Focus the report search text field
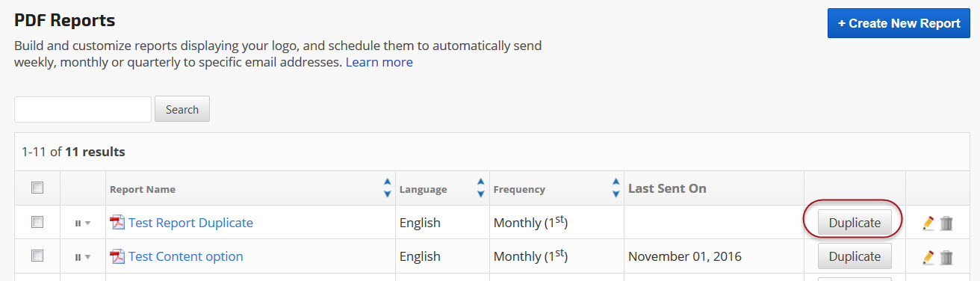The width and height of the screenshot is (980, 281). pyautogui.click(x=83, y=109)
